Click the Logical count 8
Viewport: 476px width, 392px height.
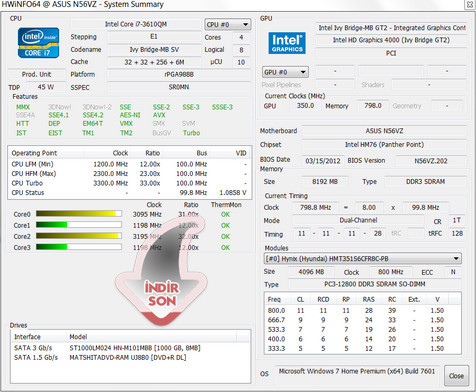pos(241,50)
